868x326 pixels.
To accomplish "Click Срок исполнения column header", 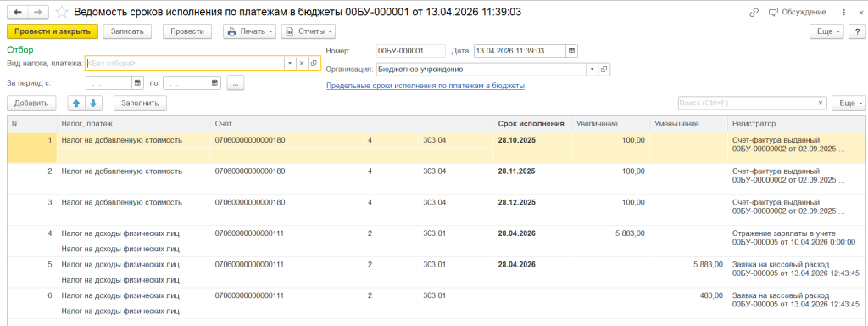I will [x=531, y=124].
